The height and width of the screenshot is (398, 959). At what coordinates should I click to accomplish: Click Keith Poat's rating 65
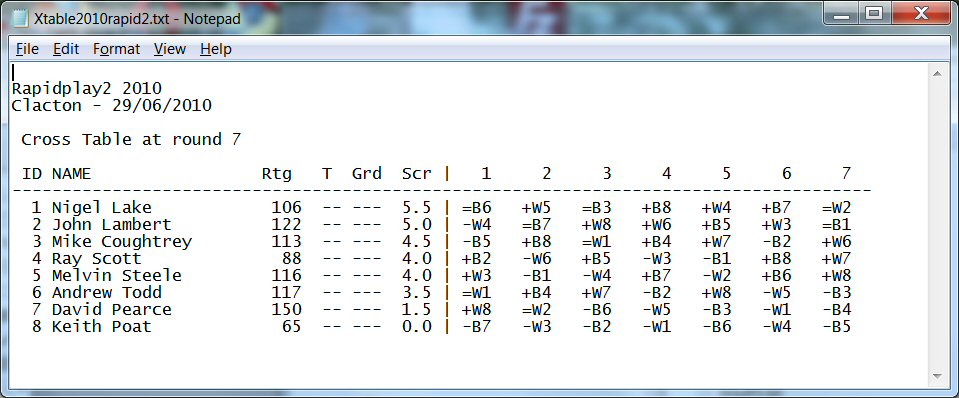coord(292,327)
